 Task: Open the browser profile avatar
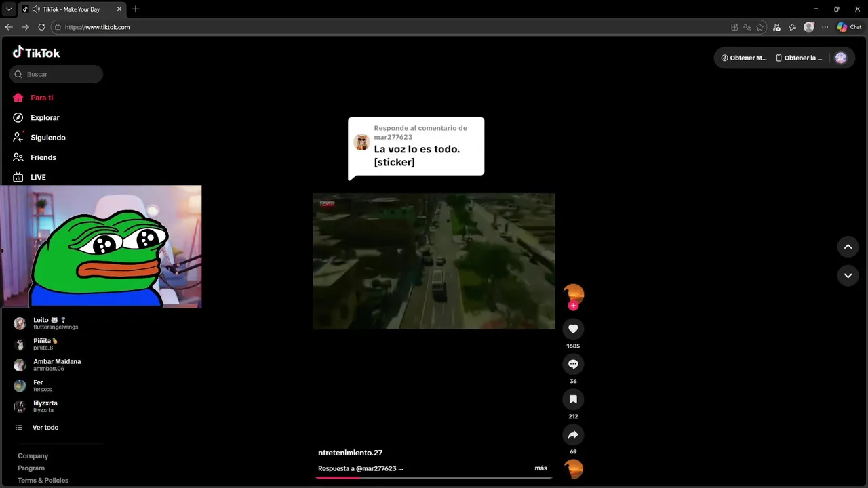[x=808, y=27]
